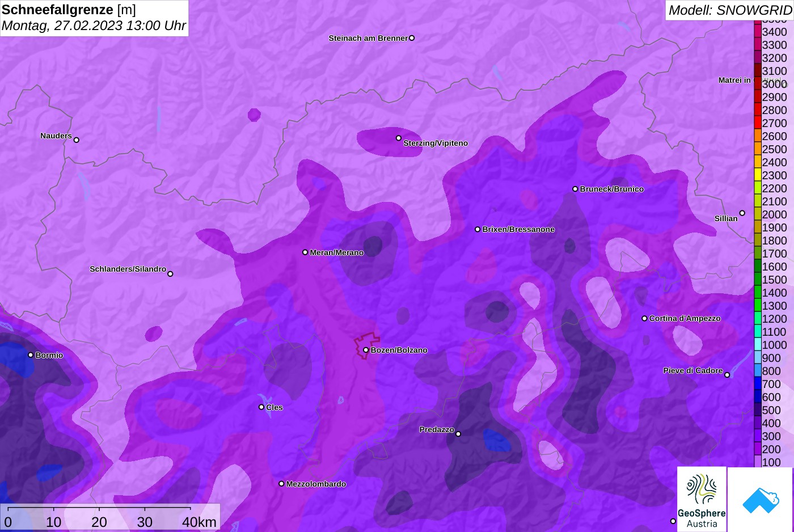The width and height of the screenshot is (794, 532).
Task: Click the 2900 legend value
Action: (x=775, y=97)
